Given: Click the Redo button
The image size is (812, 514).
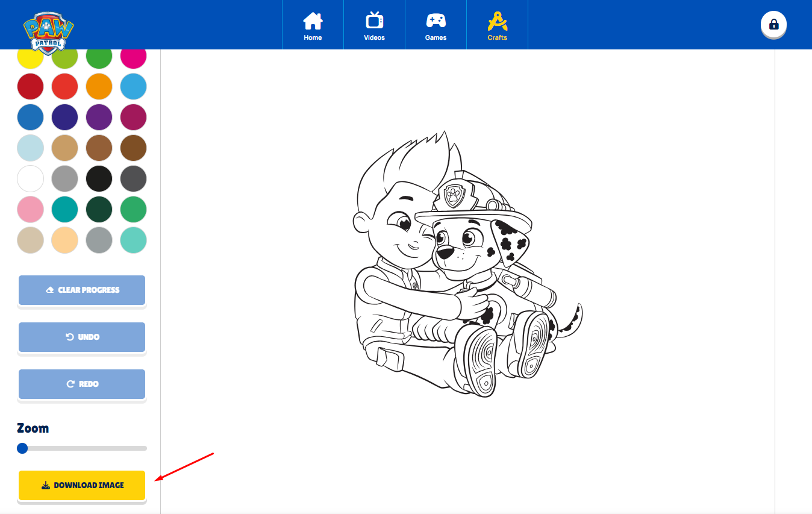Looking at the screenshot, I should pos(82,384).
